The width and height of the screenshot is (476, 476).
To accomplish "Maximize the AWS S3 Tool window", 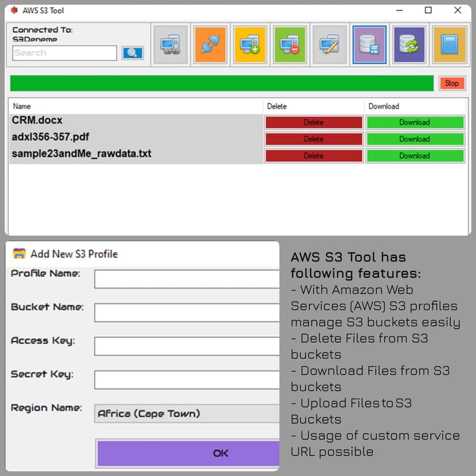I will click(428, 10).
